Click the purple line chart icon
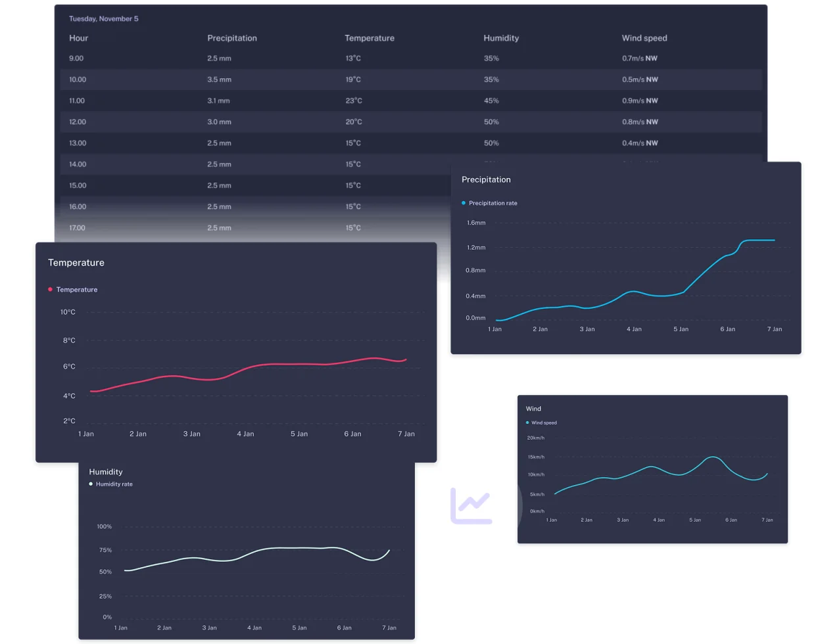This screenshot has width=822, height=644. pos(471,505)
